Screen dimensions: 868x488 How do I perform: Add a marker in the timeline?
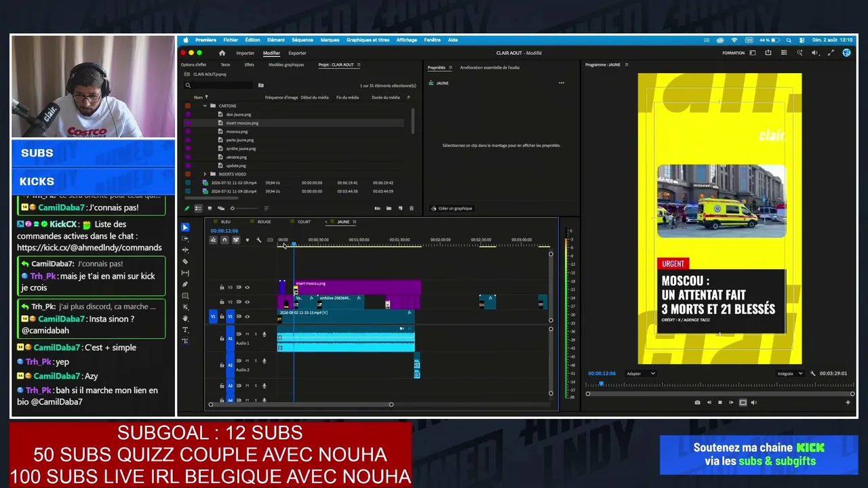pos(247,240)
